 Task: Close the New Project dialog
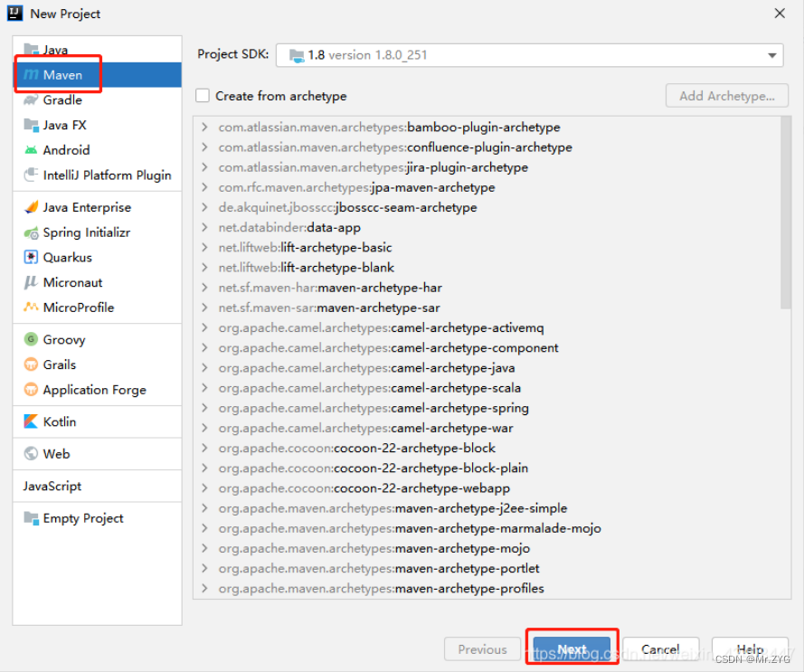pyautogui.click(x=780, y=14)
